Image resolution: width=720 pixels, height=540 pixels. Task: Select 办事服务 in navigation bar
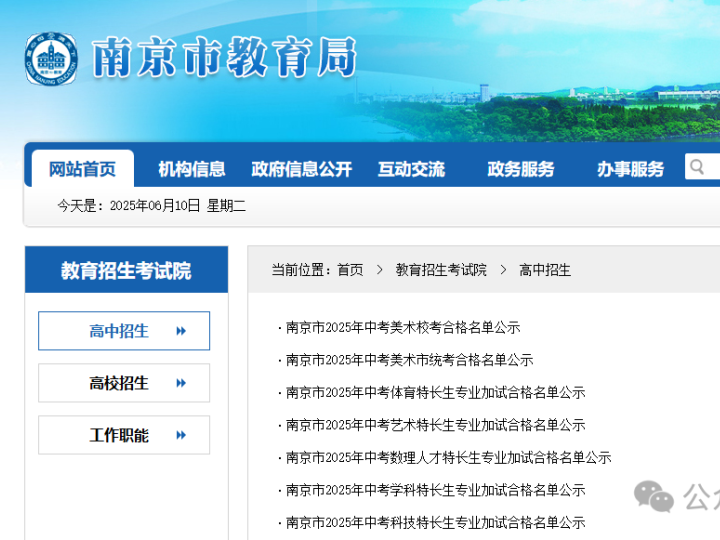[x=630, y=169]
